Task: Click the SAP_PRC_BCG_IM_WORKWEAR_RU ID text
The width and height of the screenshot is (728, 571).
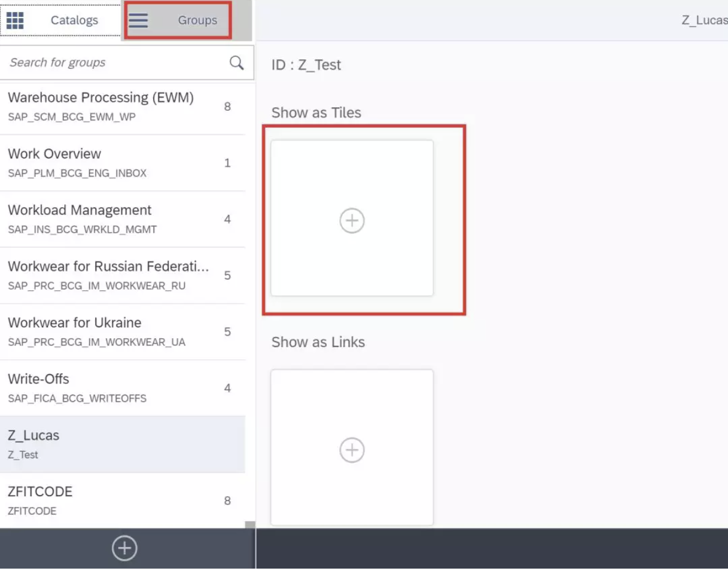Action: (x=97, y=286)
